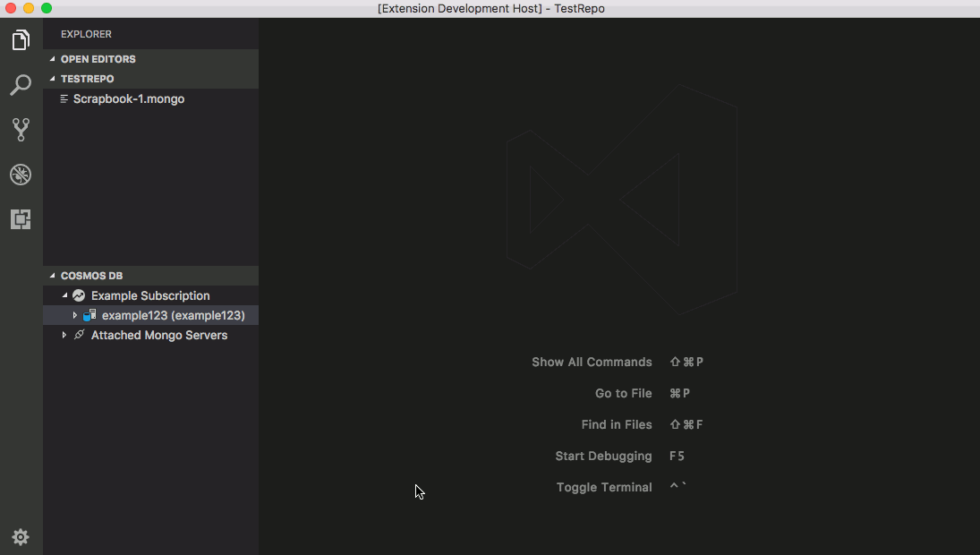Collapse the Cosmos DB section
This screenshot has height=555, width=980.
click(53, 276)
